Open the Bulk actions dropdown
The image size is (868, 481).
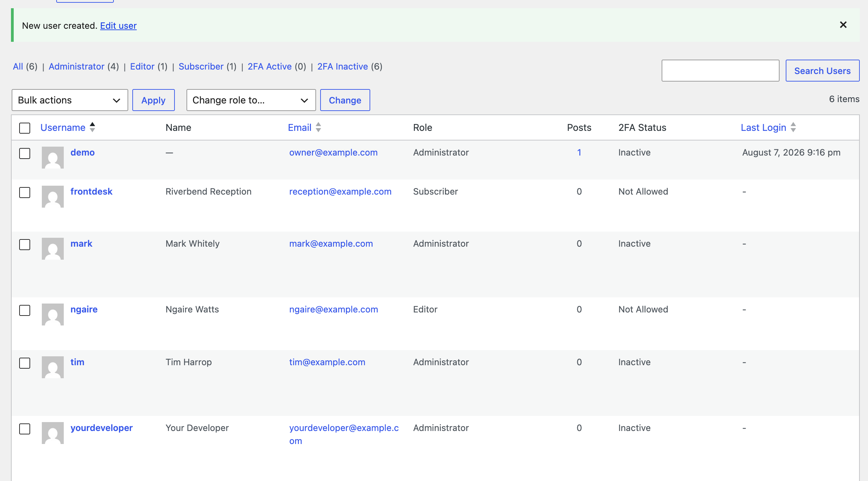[70, 100]
